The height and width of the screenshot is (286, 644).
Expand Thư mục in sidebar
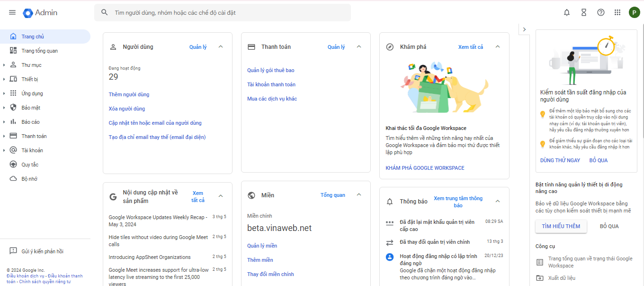[x=4, y=65]
